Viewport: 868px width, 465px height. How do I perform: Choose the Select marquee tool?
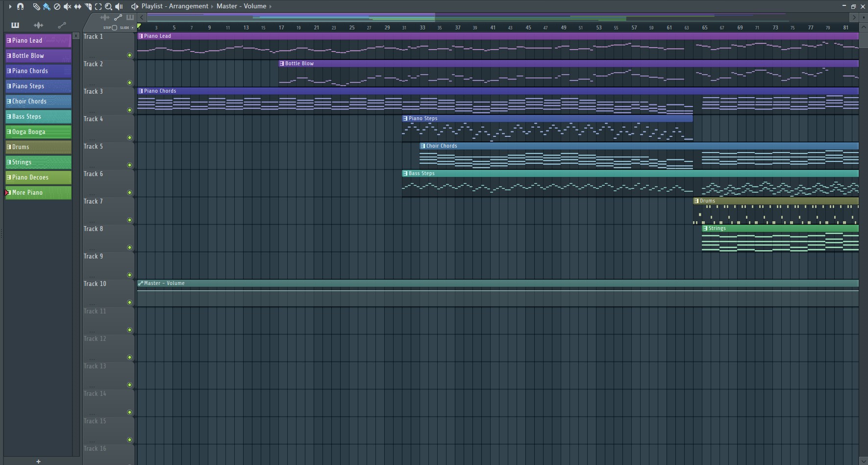click(x=99, y=6)
